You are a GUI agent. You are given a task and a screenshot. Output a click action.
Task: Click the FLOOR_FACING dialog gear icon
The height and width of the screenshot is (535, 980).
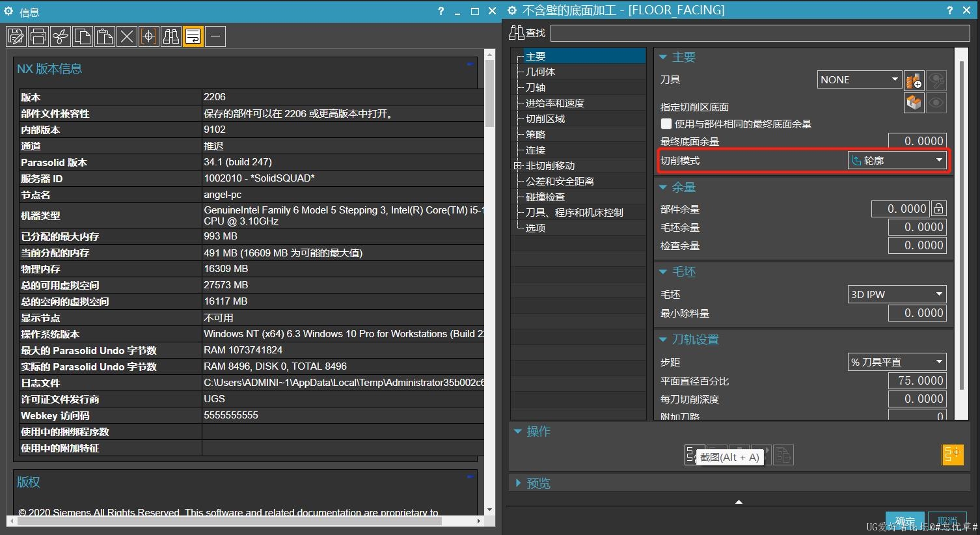point(512,10)
